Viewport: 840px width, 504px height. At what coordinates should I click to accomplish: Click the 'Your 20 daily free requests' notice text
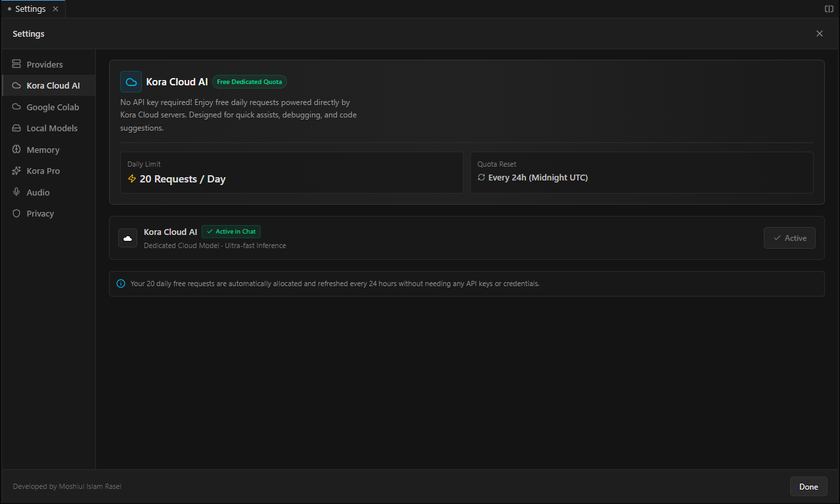pos(335,283)
